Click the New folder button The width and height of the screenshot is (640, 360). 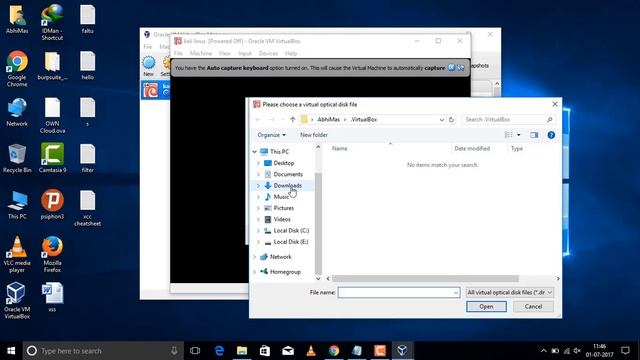[313, 135]
